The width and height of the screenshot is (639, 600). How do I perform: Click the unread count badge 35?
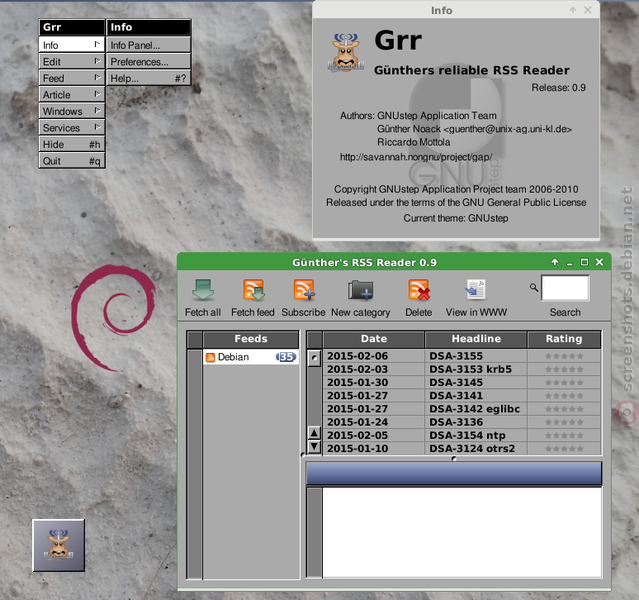(x=286, y=357)
